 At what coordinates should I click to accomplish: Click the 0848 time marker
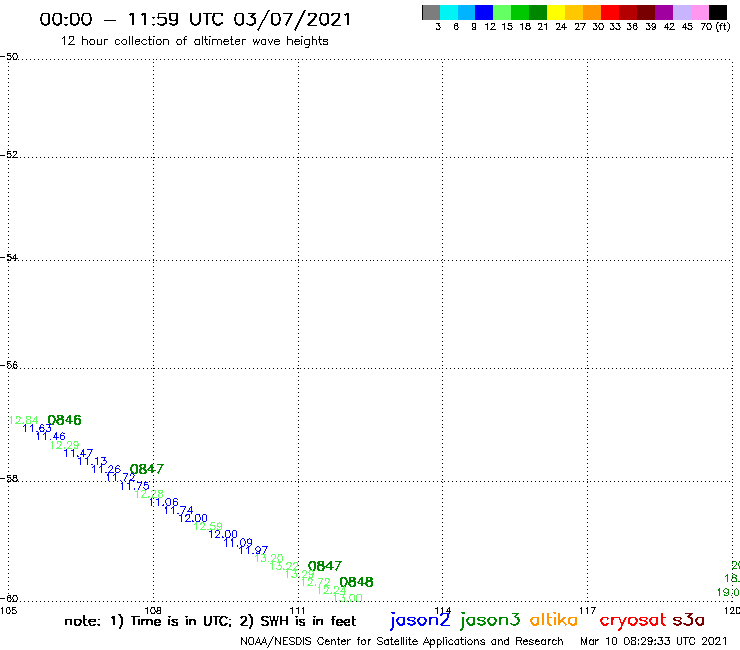356,582
